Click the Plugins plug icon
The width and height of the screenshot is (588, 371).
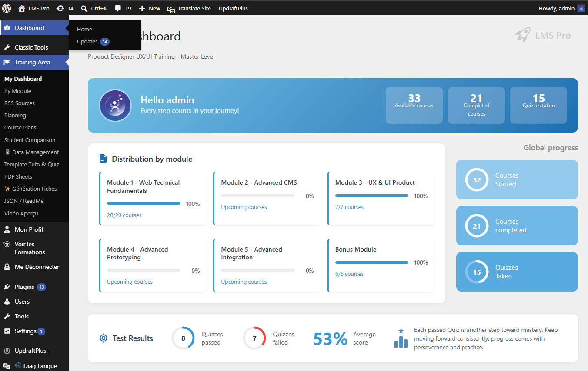click(x=7, y=287)
